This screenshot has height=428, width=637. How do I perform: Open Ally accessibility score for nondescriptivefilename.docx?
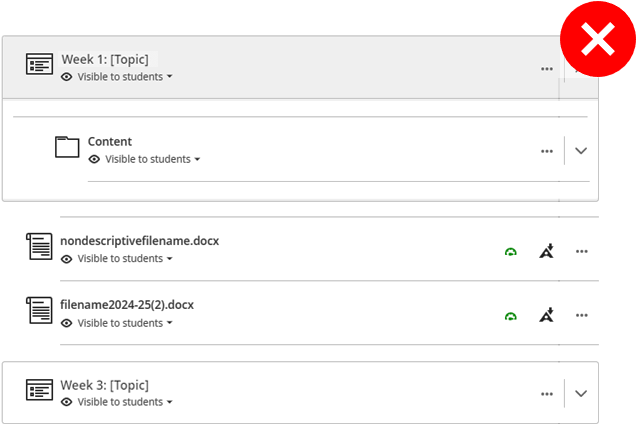(x=511, y=252)
